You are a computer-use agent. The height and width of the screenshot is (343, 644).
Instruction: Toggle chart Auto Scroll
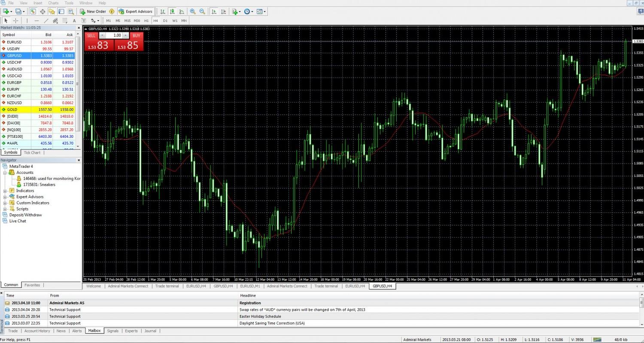pos(213,12)
